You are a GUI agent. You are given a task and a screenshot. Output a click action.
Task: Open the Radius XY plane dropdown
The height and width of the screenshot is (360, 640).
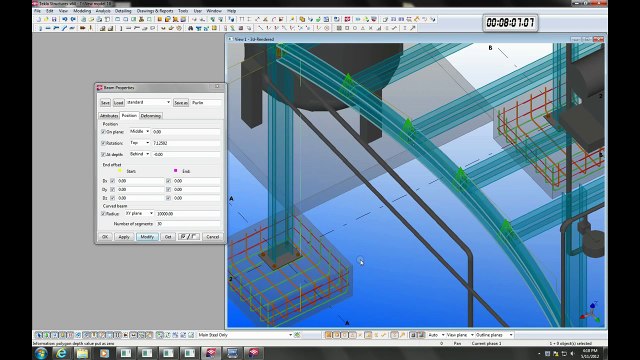[151, 213]
